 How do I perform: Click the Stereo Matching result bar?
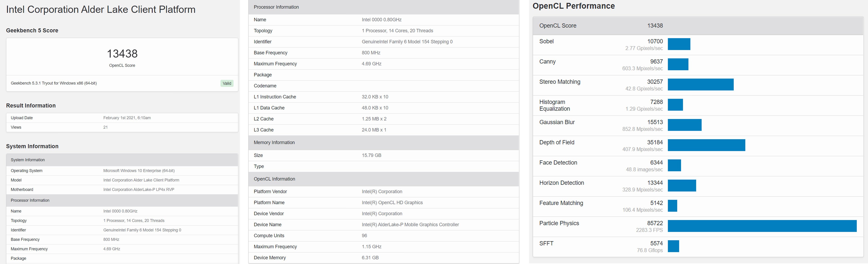[x=700, y=84]
